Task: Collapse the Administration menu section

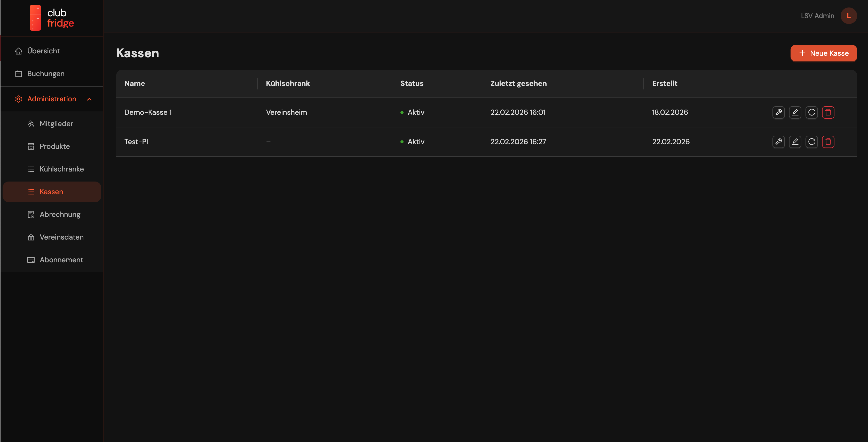Action: click(x=52, y=99)
